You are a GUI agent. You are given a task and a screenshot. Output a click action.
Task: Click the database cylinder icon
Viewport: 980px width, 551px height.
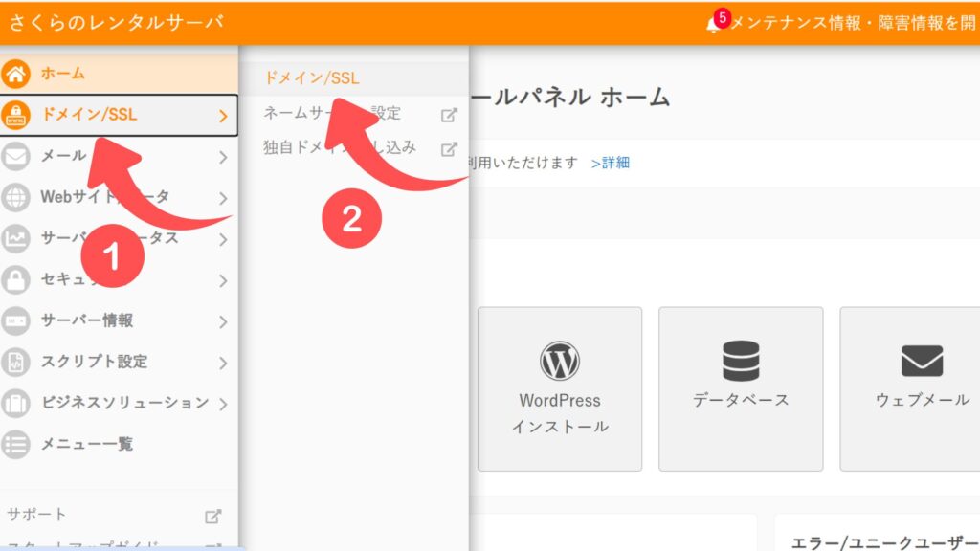coord(741,361)
